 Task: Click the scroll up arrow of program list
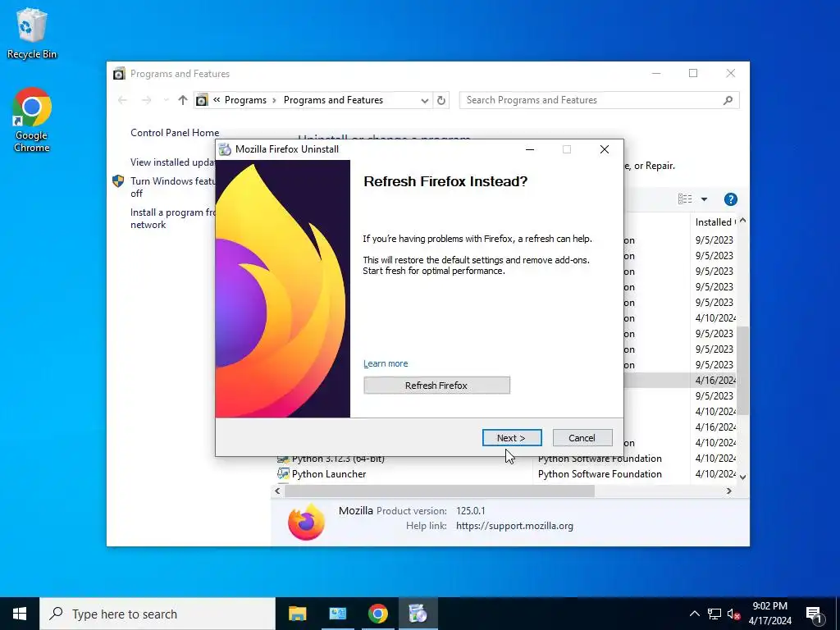click(x=742, y=221)
